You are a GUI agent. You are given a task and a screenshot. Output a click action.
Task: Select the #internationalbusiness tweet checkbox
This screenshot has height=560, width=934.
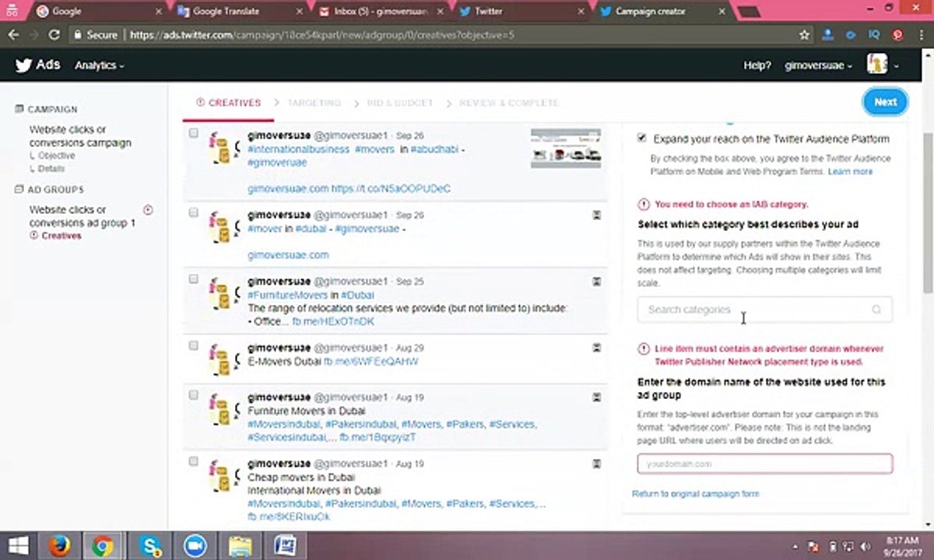click(x=194, y=134)
